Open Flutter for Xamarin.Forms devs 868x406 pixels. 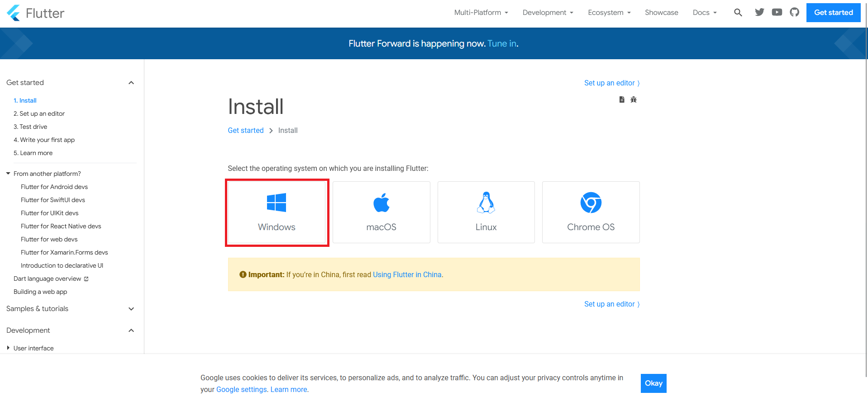click(64, 252)
